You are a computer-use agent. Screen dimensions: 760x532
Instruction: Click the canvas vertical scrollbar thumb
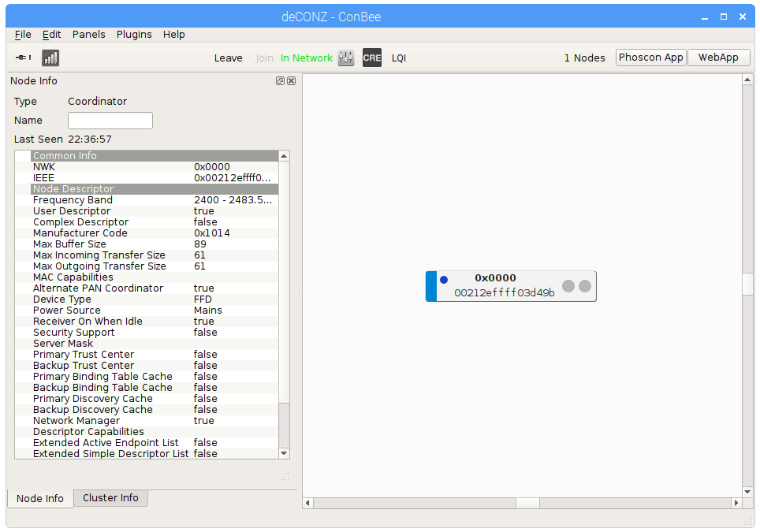pos(747,285)
